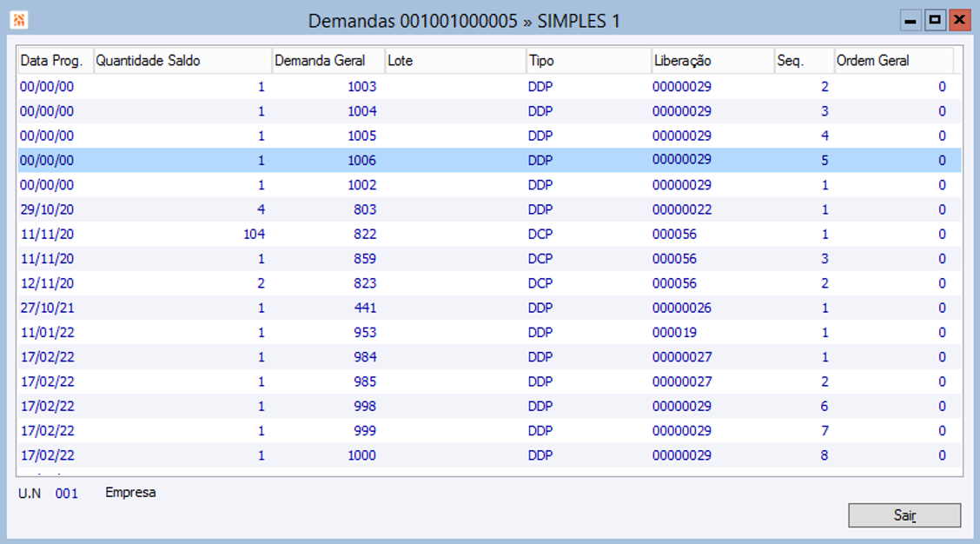Click the Ordem Geral column header

(x=894, y=61)
